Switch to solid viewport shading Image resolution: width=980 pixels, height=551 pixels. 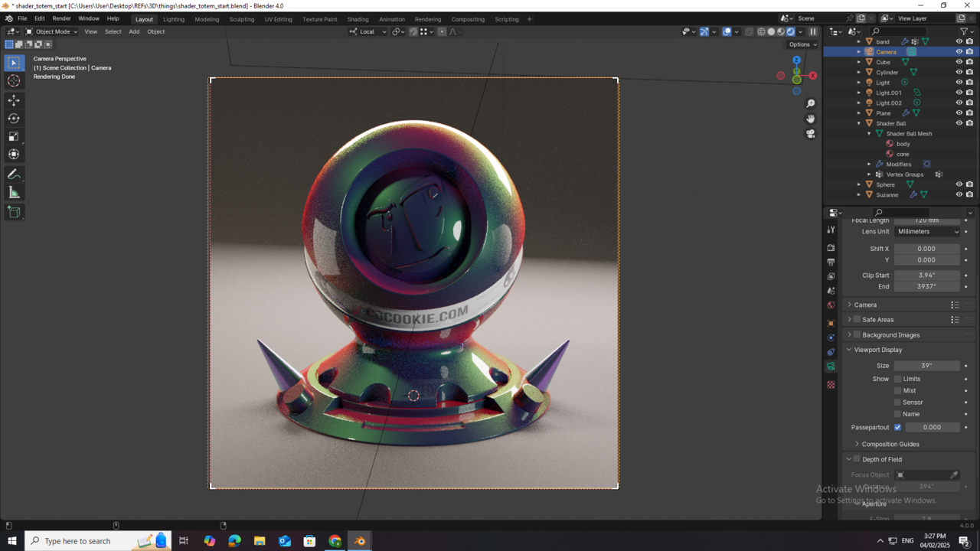tap(771, 32)
